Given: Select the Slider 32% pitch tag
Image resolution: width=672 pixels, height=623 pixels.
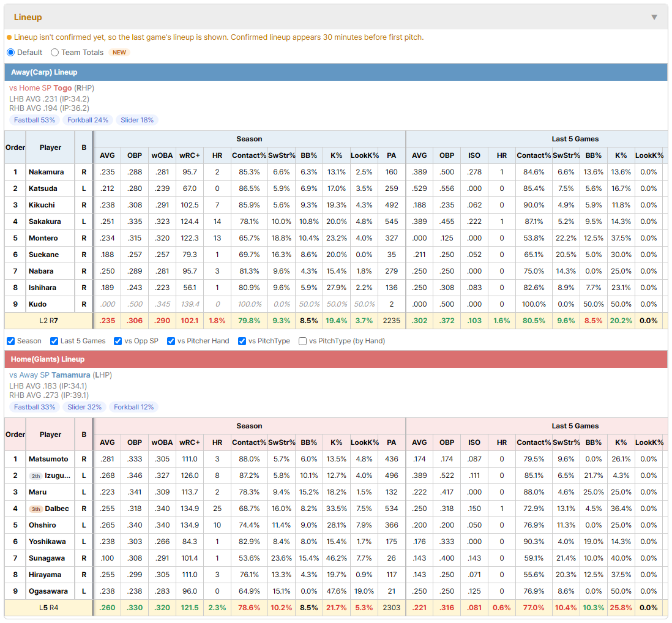Looking at the screenshot, I should [84, 407].
